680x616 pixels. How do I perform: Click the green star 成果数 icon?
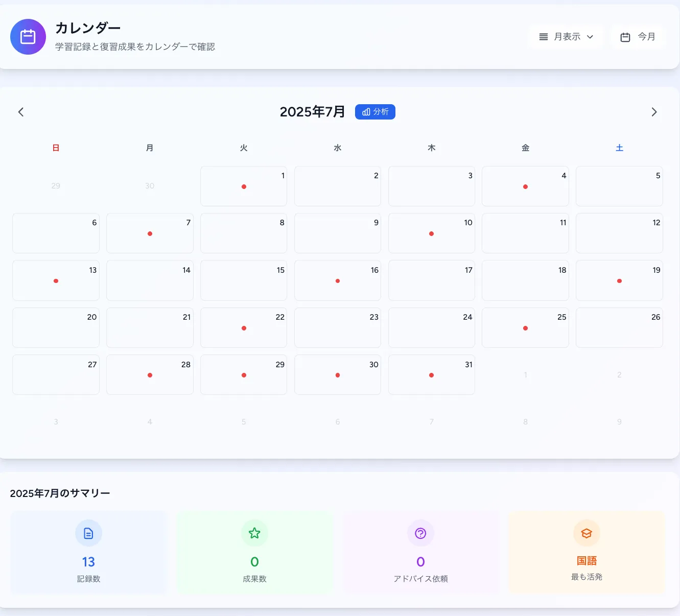(x=254, y=533)
